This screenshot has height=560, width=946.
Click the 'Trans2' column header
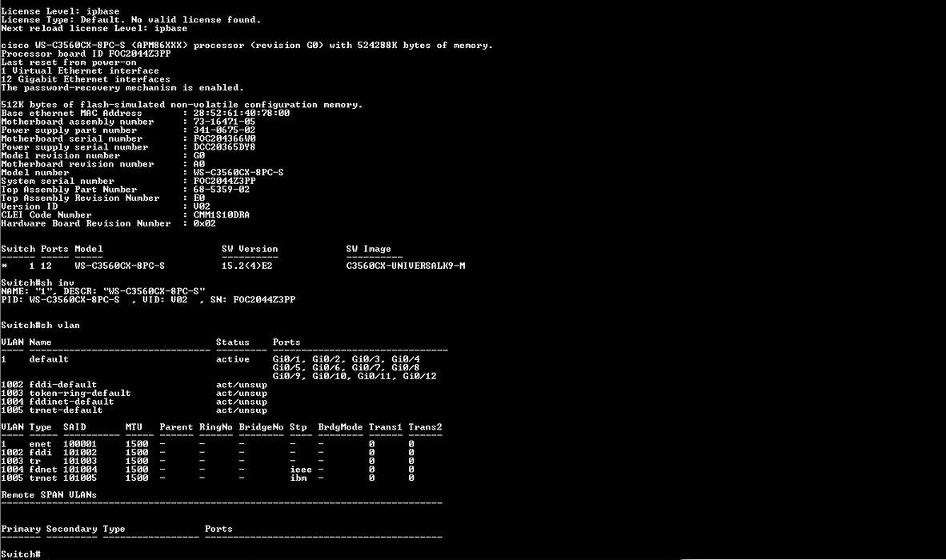click(x=425, y=427)
